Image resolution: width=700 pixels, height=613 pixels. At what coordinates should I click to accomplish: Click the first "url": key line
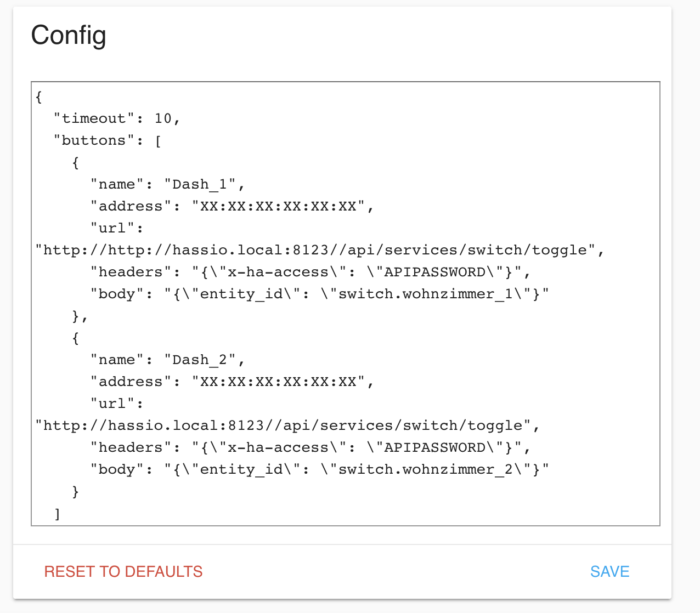tap(117, 228)
